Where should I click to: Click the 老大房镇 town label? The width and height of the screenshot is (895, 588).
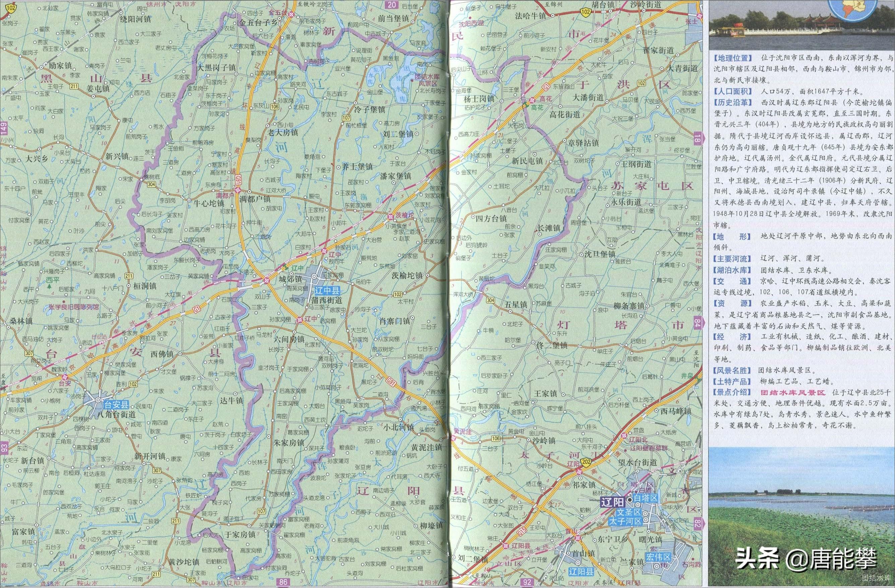[282, 132]
